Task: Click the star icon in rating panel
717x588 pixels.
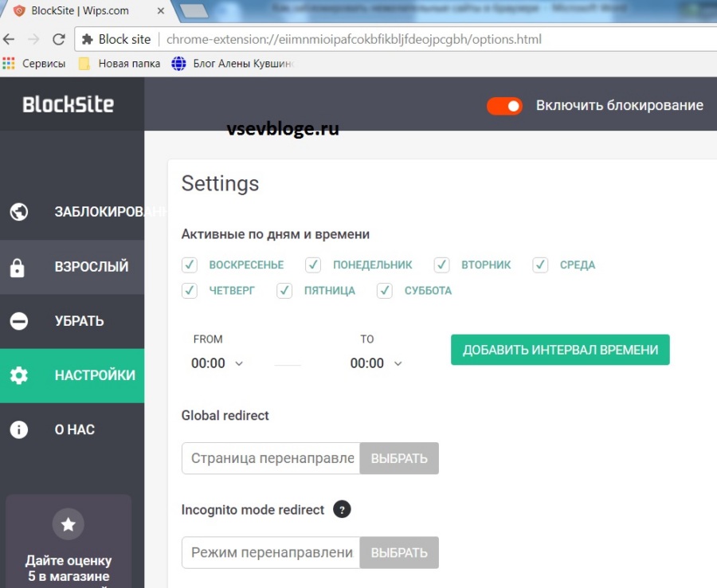Action: [68, 523]
